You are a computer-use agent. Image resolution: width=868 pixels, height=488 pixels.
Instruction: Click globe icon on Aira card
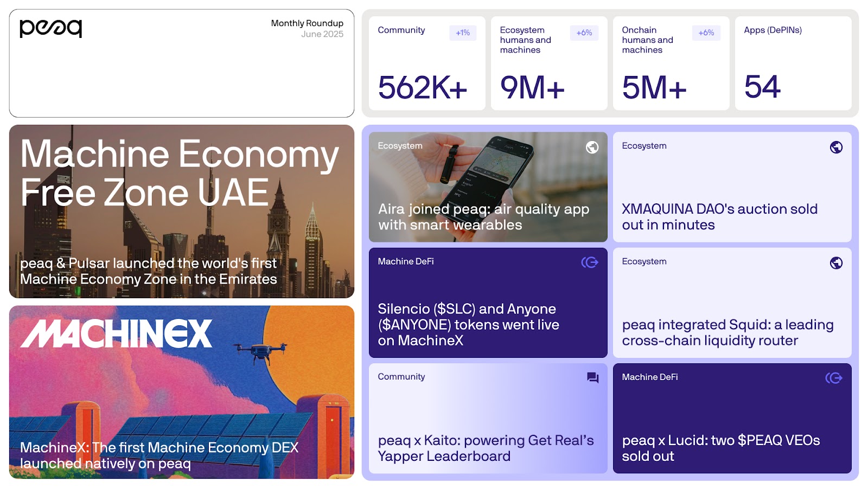pyautogui.click(x=592, y=147)
